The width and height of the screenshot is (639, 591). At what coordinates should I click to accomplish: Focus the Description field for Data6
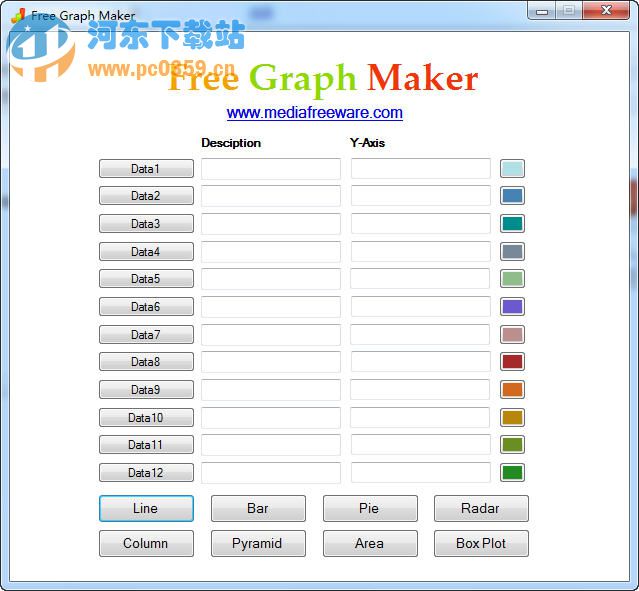pos(271,307)
